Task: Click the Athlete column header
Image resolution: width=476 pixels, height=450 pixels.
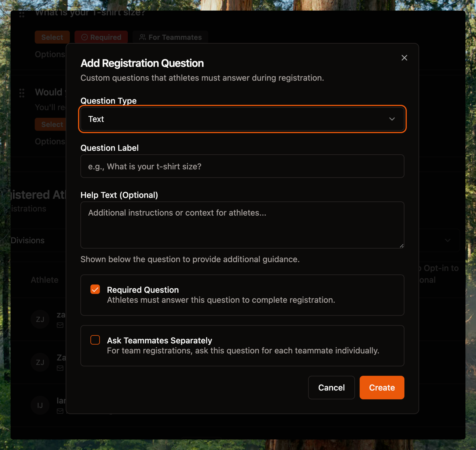Action: pos(45,280)
